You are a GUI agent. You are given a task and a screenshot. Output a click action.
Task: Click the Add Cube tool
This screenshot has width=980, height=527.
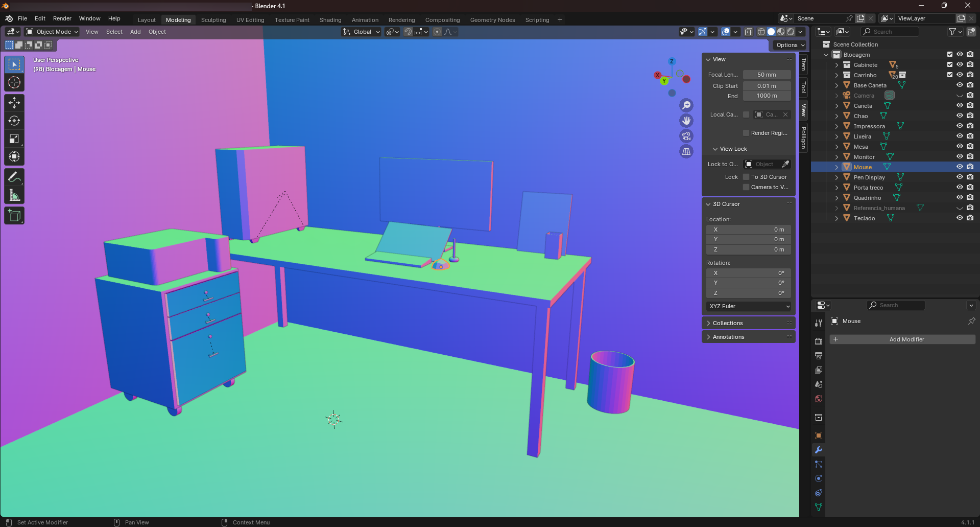coord(14,216)
